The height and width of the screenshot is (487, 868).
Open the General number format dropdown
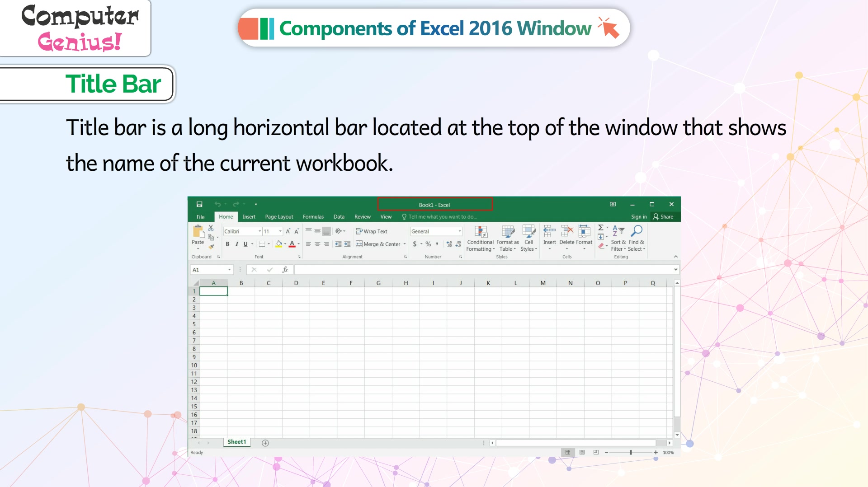pyautogui.click(x=460, y=231)
